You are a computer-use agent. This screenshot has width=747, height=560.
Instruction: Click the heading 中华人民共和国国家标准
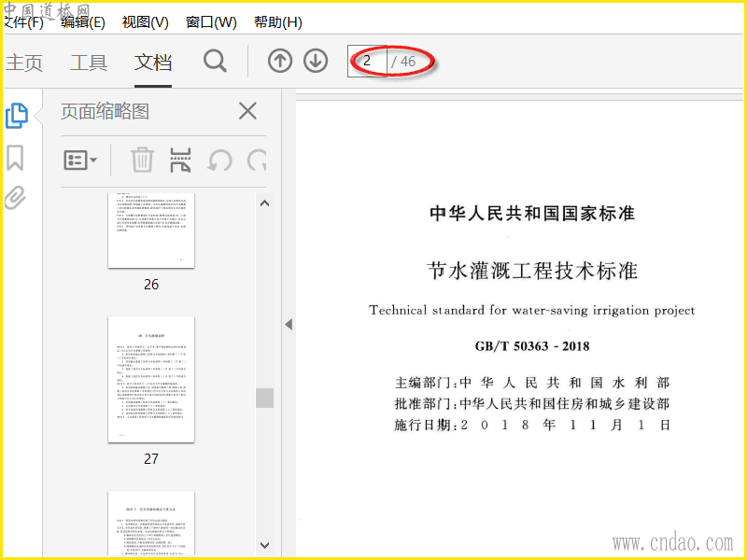pos(532,214)
